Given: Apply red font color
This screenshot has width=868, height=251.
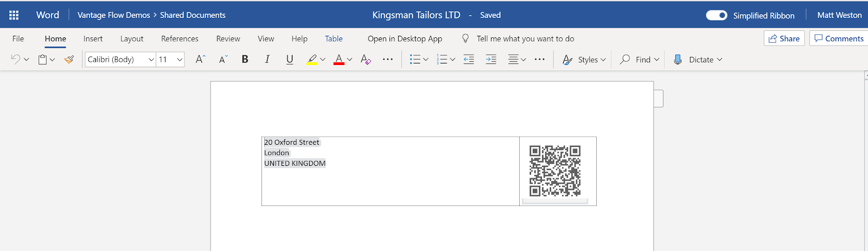Looking at the screenshot, I should pyautogui.click(x=339, y=60).
